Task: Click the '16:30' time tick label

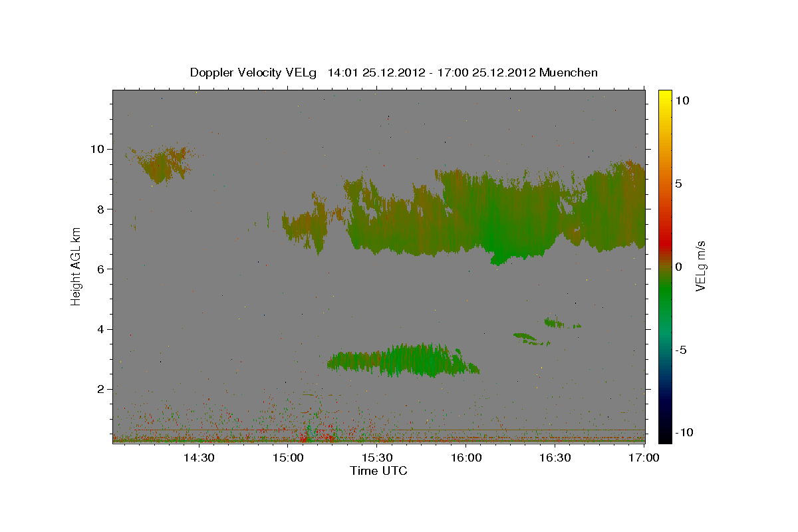Action: (555, 458)
